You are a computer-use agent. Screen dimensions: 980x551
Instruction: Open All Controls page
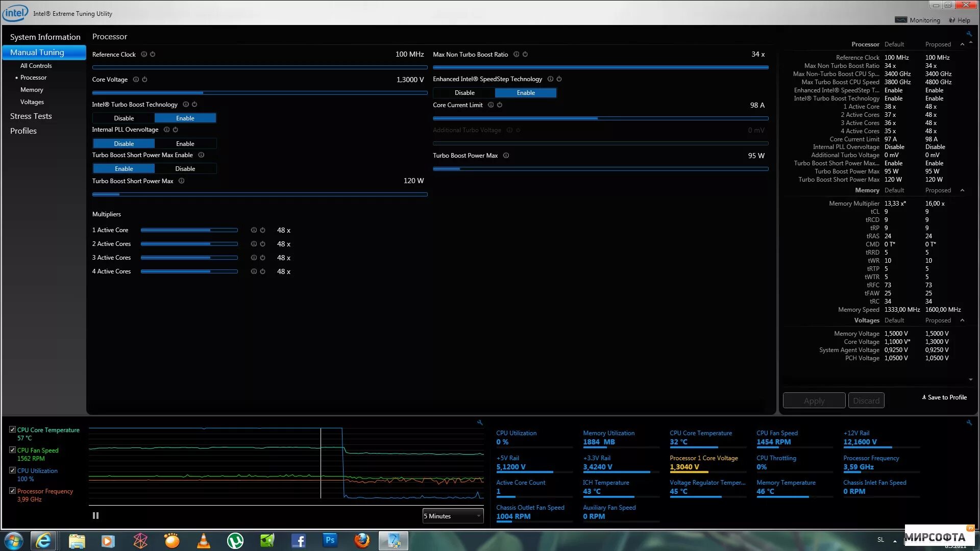(36, 66)
